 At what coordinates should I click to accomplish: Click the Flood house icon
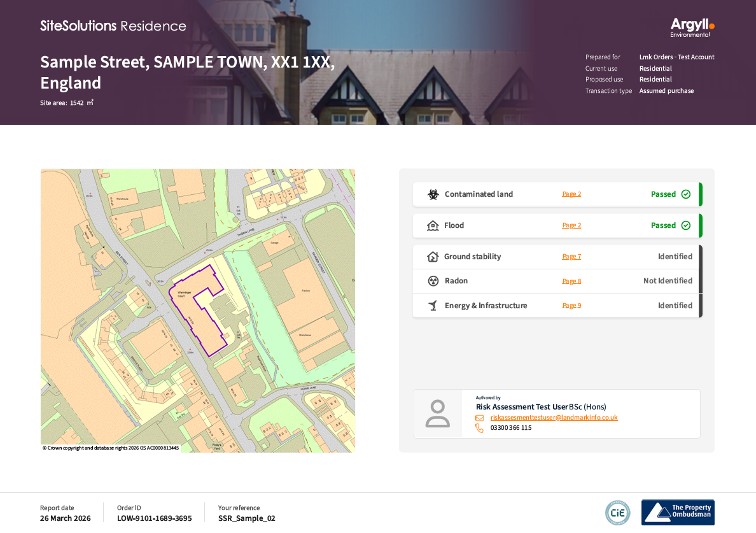click(x=433, y=225)
